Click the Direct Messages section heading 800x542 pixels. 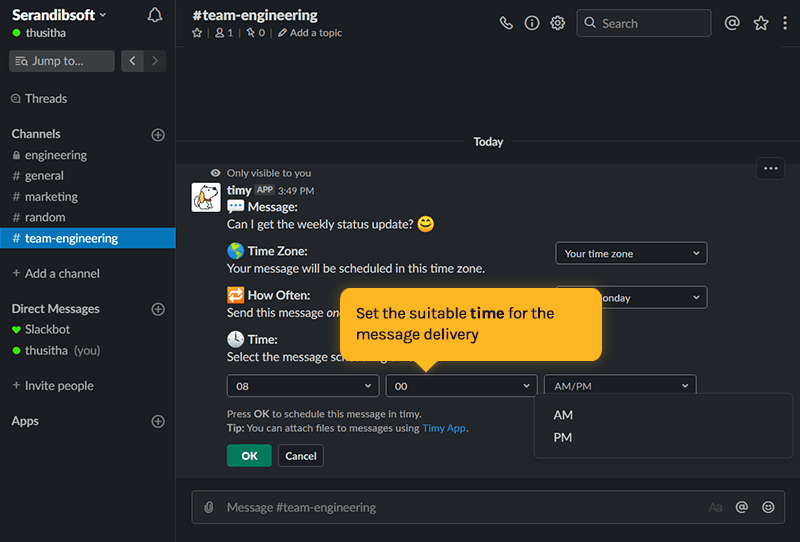tap(56, 309)
